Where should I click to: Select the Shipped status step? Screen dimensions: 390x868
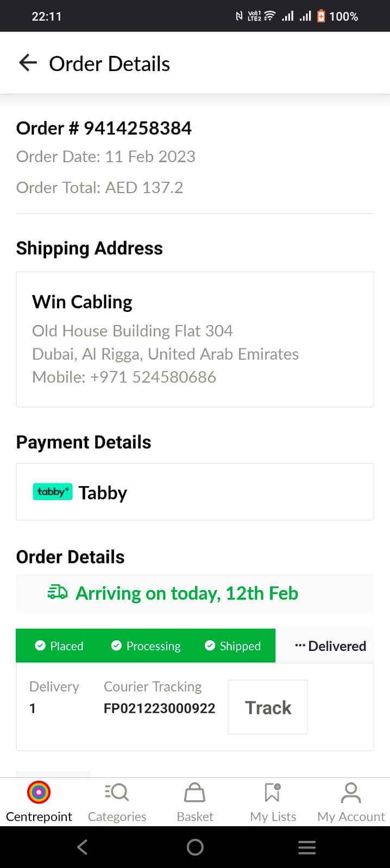[233, 646]
